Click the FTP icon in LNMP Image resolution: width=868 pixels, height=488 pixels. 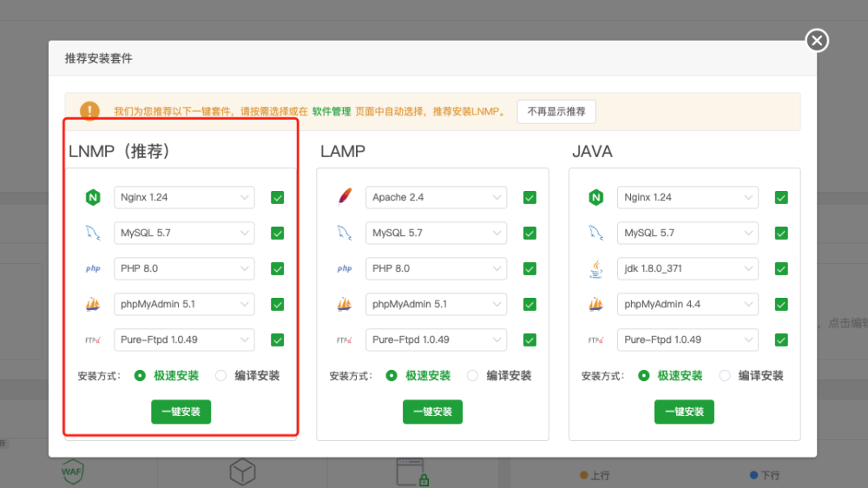point(93,340)
